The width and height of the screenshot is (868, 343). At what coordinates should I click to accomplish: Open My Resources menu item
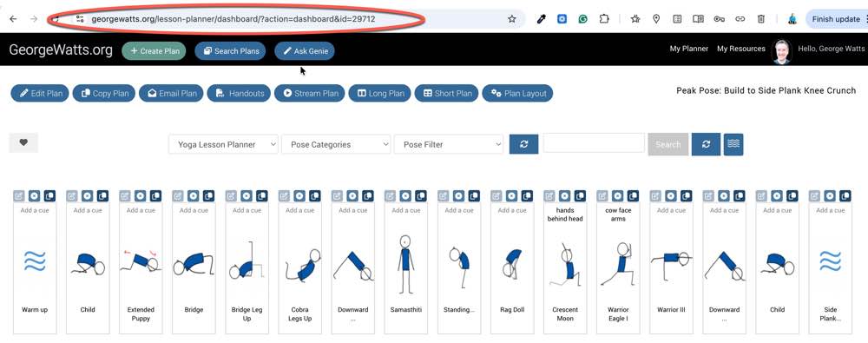[740, 49]
